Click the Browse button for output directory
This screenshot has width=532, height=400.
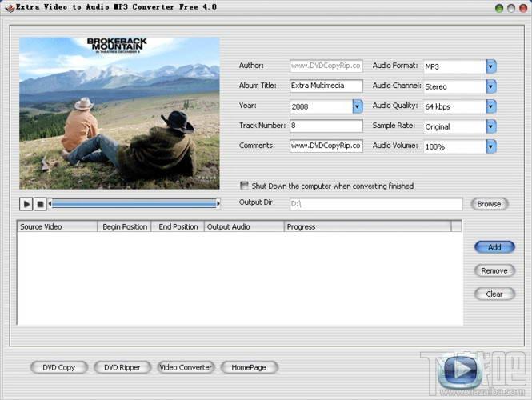(489, 204)
